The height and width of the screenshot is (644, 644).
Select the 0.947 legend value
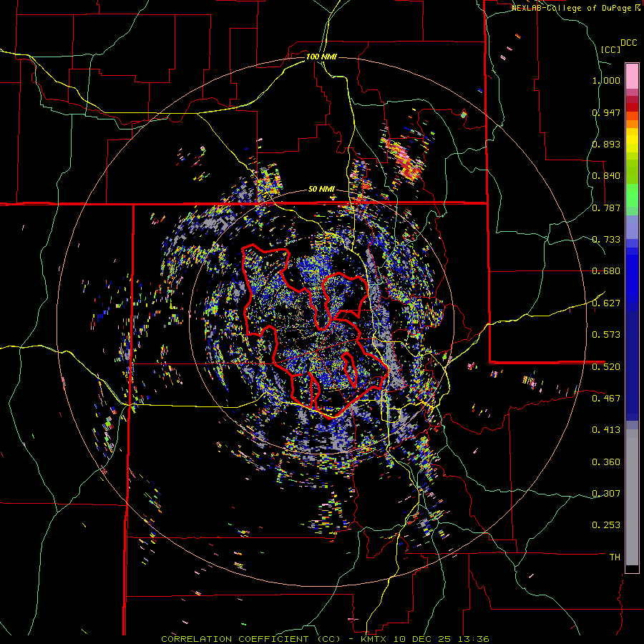coord(606,112)
